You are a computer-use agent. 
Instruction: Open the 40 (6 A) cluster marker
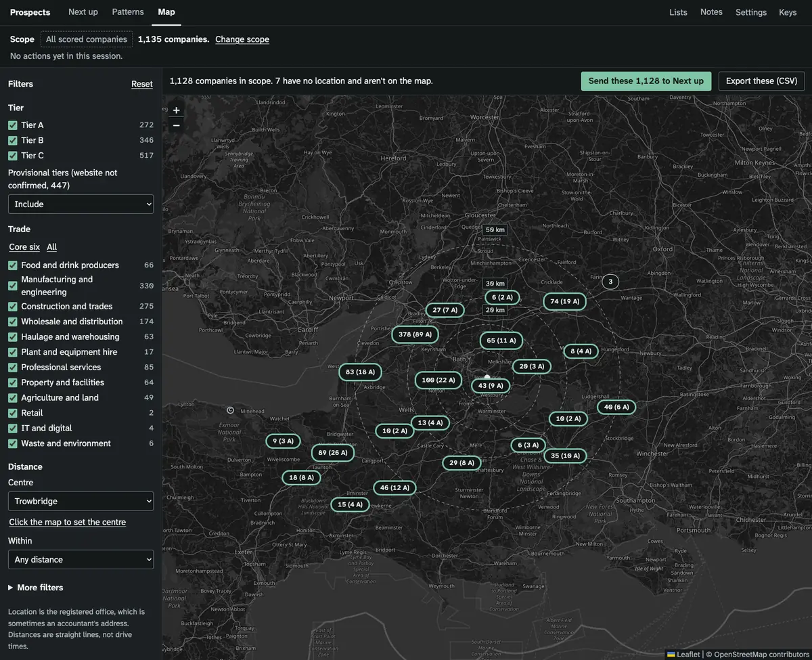[x=616, y=407]
